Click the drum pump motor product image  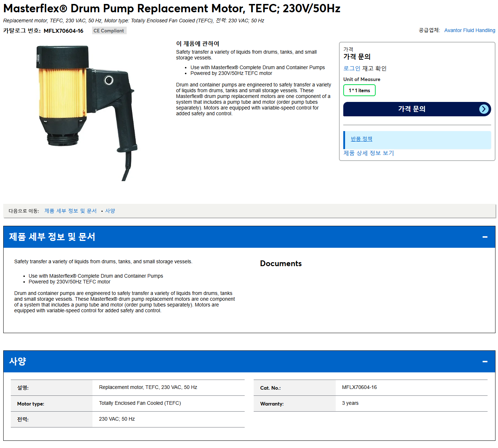point(87,113)
